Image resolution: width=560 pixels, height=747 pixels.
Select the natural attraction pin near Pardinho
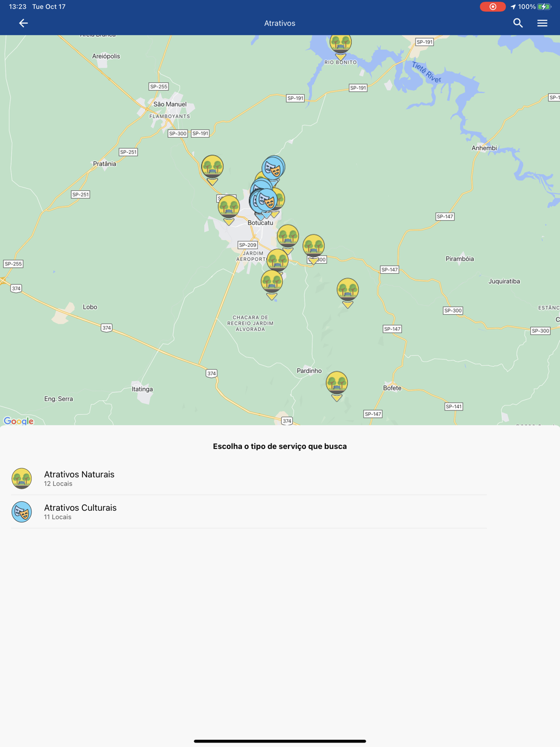coord(337,386)
